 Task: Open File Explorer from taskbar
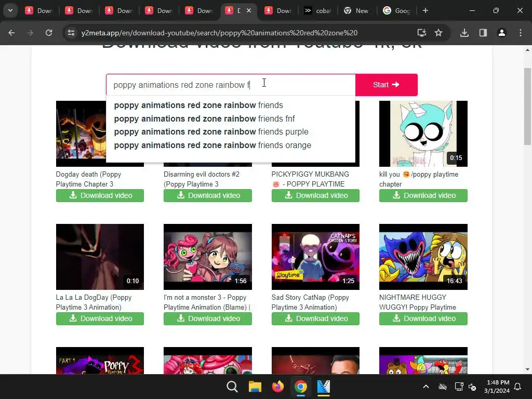point(255,387)
